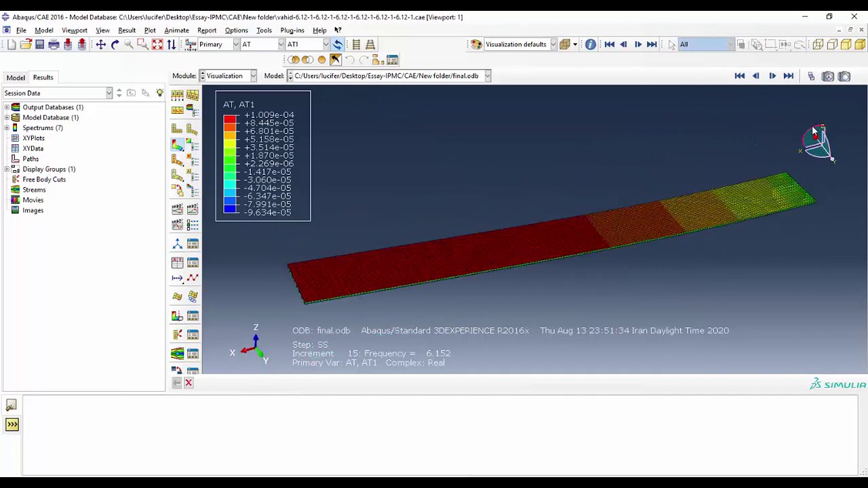The image size is (868, 488).
Task: Click the dark blue bottom legend color box
Action: click(x=230, y=209)
